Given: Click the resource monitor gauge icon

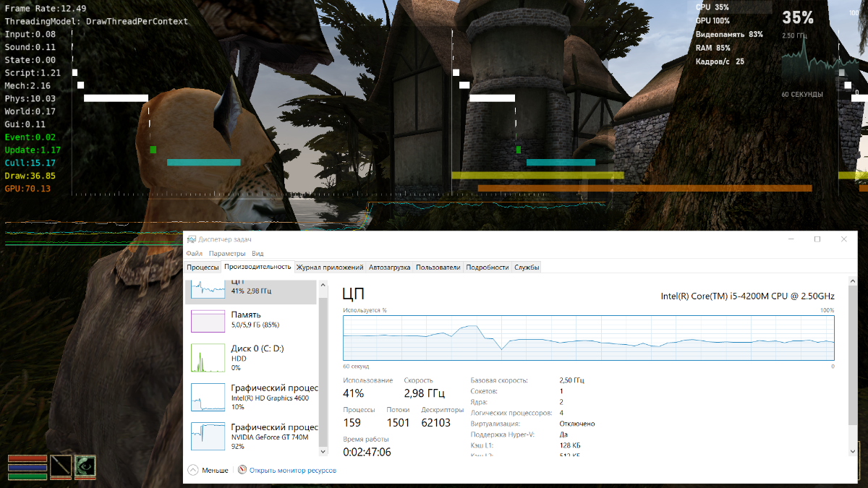Looking at the screenshot, I should (x=242, y=470).
